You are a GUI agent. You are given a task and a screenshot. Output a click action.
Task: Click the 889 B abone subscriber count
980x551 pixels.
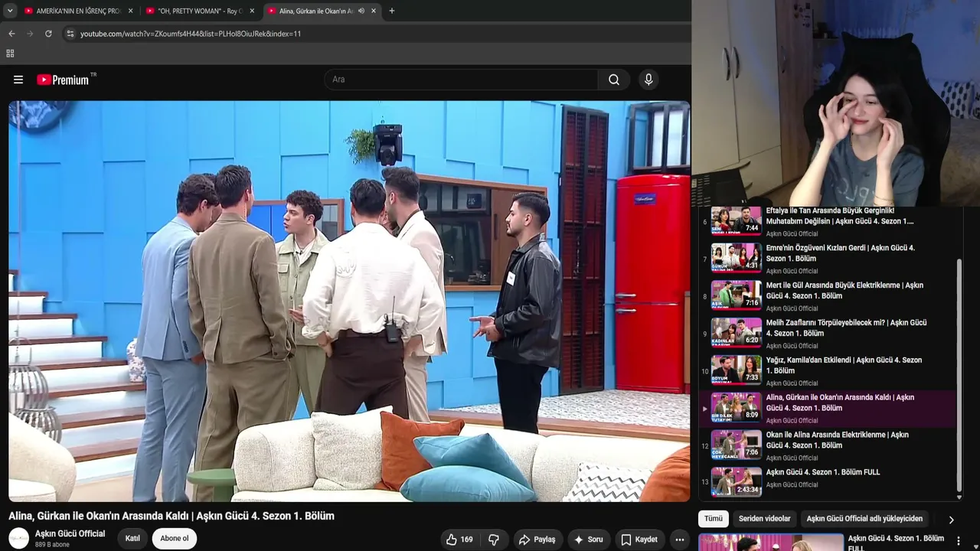click(x=52, y=545)
